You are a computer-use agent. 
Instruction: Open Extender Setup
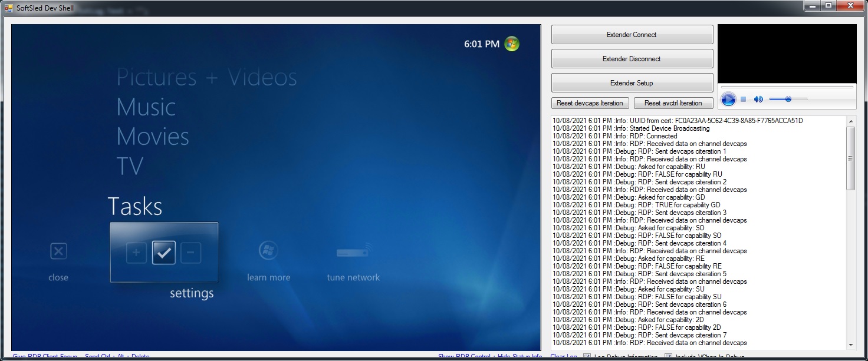point(632,83)
